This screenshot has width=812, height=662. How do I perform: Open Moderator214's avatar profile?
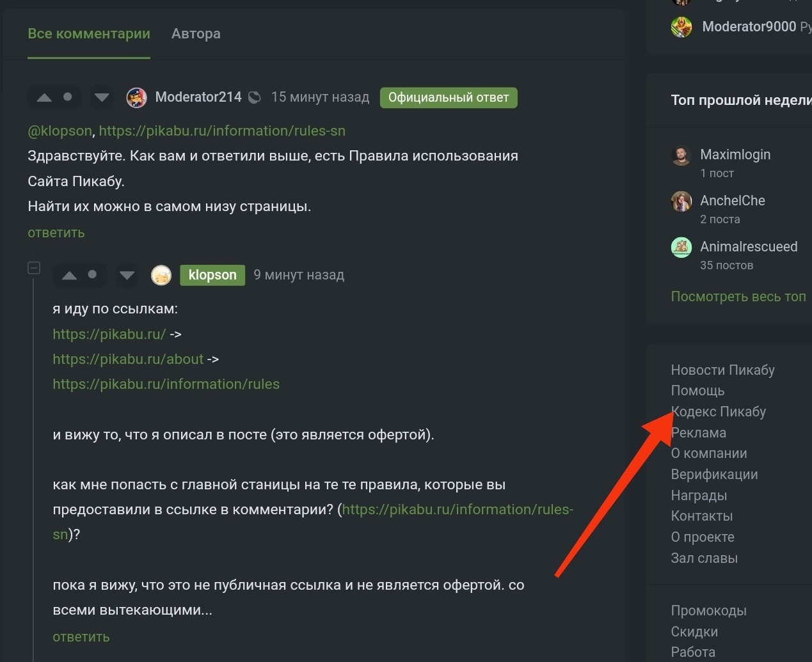[x=137, y=97]
